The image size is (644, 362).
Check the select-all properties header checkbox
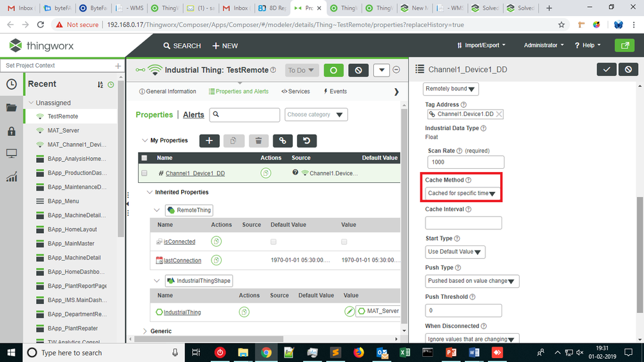point(144,158)
